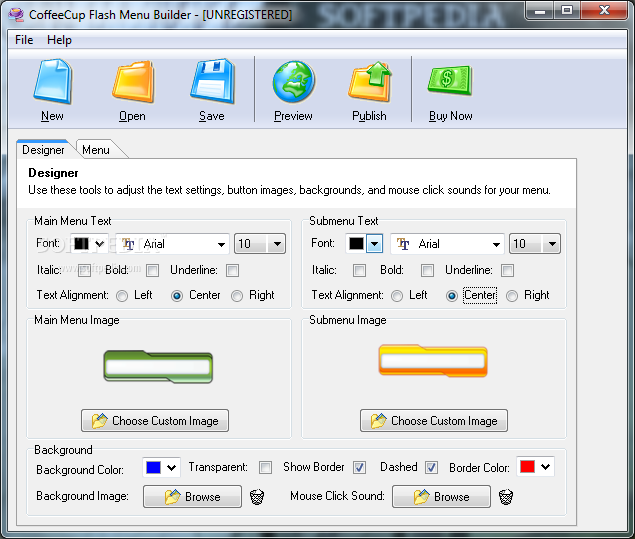Click the red Border Color swatch
The width and height of the screenshot is (635, 539).
point(528,467)
